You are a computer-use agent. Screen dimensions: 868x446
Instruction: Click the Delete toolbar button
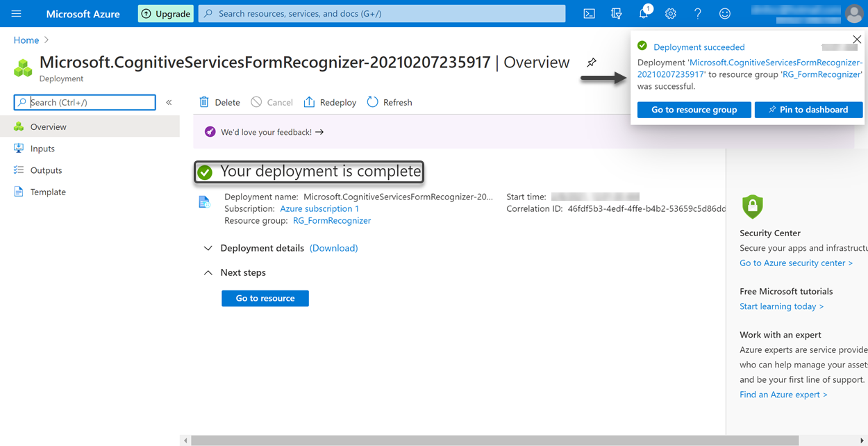coord(219,102)
